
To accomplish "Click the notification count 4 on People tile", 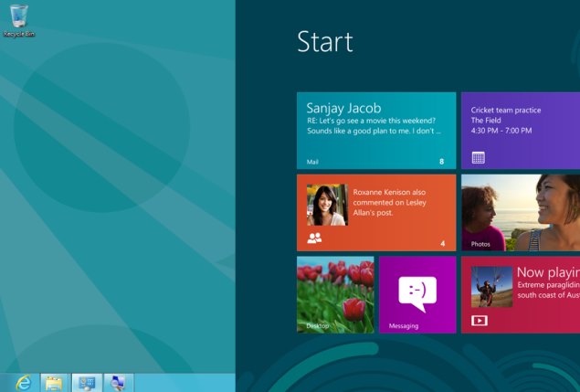I will (x=443, y=244).
